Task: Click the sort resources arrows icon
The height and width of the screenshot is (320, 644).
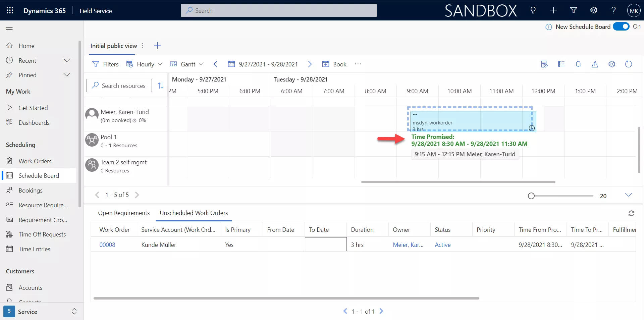Action: tap(161, 86)
